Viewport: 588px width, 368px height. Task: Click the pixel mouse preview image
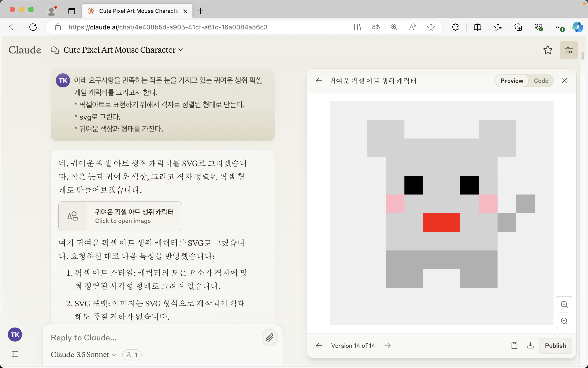coord(441,213)
